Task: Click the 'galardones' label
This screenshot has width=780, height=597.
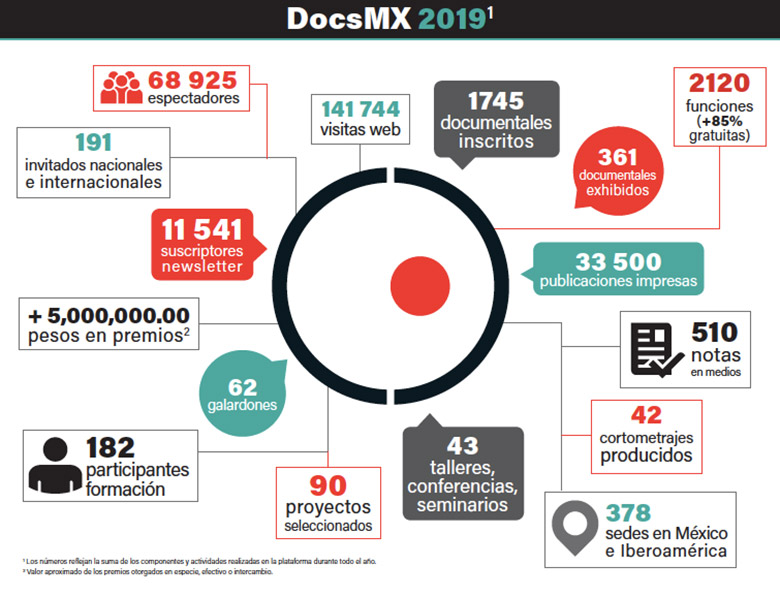Action: click(242, 405)
